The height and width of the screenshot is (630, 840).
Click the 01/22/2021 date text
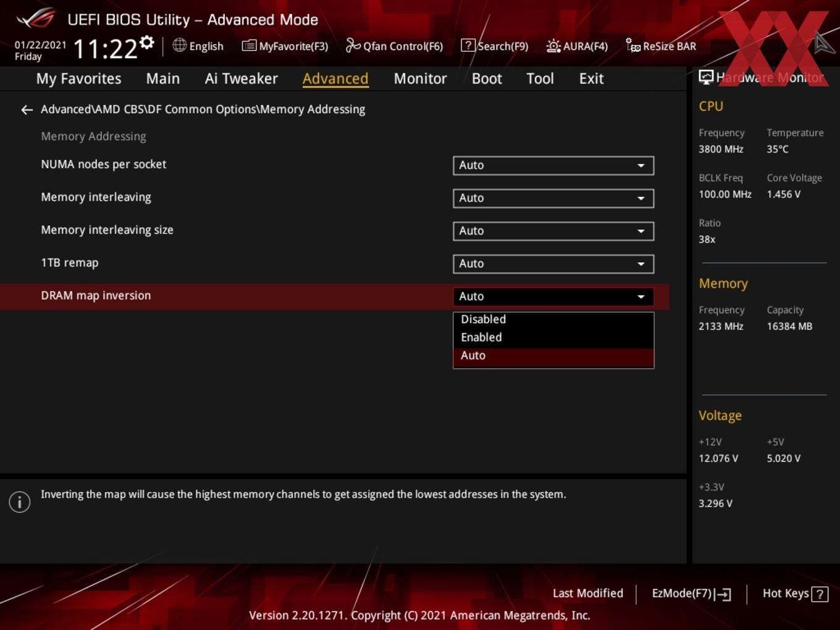(x=40, y=45)
